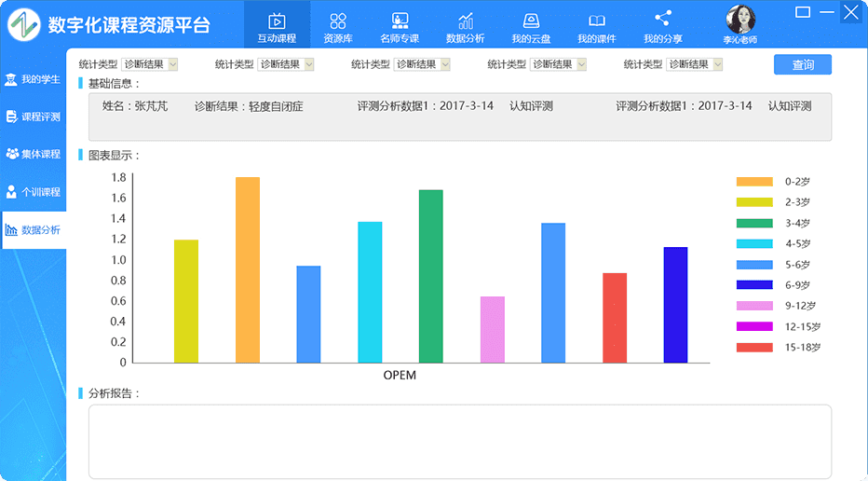
Task: Click the 名师专课 icon in top bar
Action: pyautogui.click(x=400, y=21)
